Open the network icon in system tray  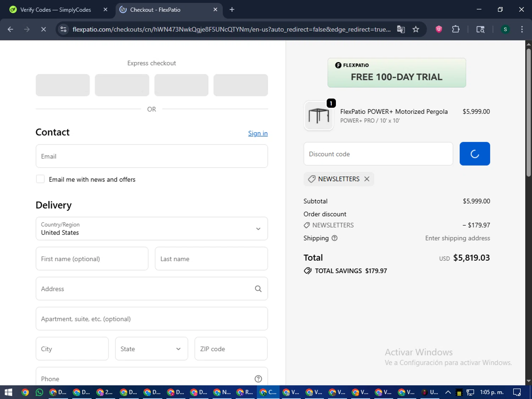470,392
